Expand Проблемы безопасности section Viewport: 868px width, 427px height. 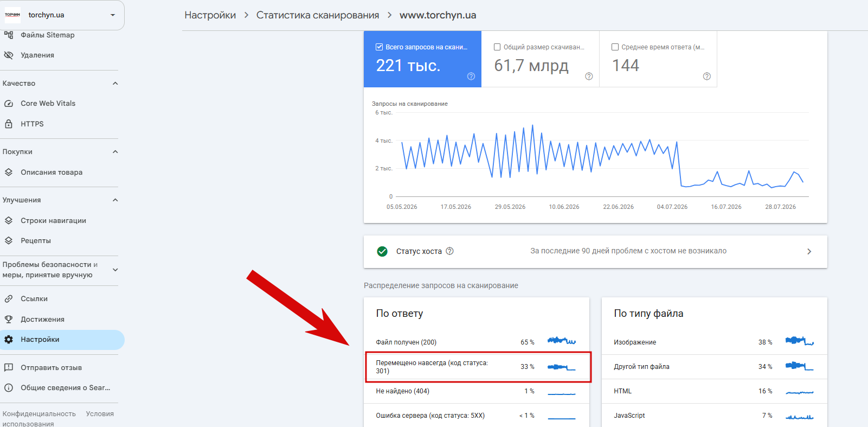[115, 270]
